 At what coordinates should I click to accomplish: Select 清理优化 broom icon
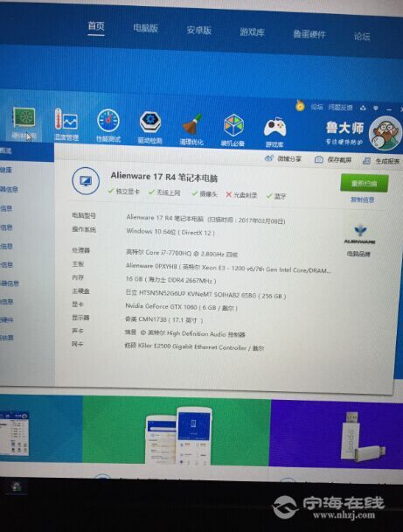point(191,129)
